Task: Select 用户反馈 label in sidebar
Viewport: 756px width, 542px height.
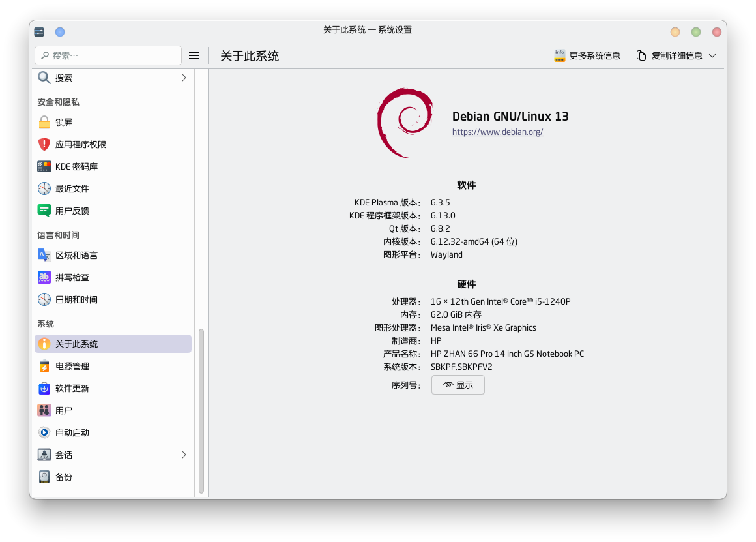Action: 72,211
